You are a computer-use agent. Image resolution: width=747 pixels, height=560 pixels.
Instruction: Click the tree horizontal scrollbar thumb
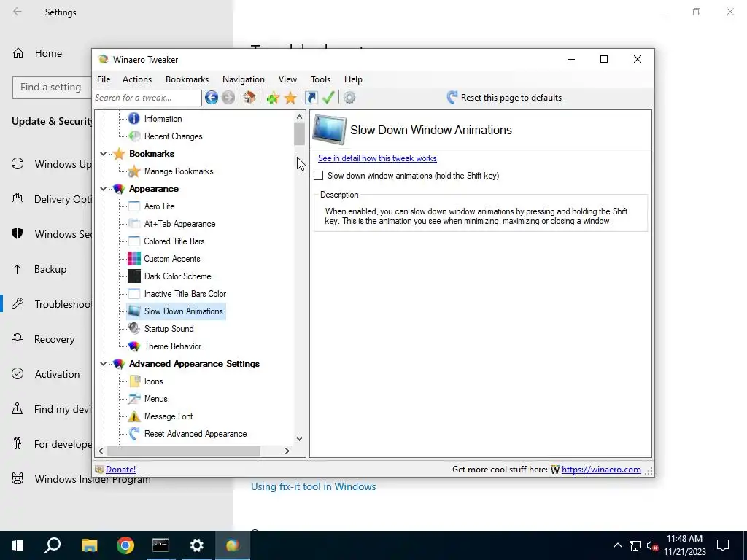[x=184, y=451]
